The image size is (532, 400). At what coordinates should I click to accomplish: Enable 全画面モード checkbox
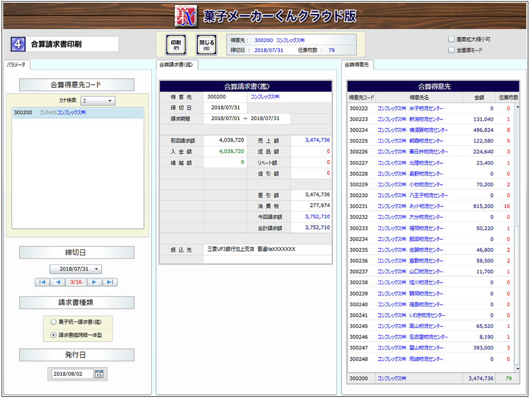click(451, 51)
